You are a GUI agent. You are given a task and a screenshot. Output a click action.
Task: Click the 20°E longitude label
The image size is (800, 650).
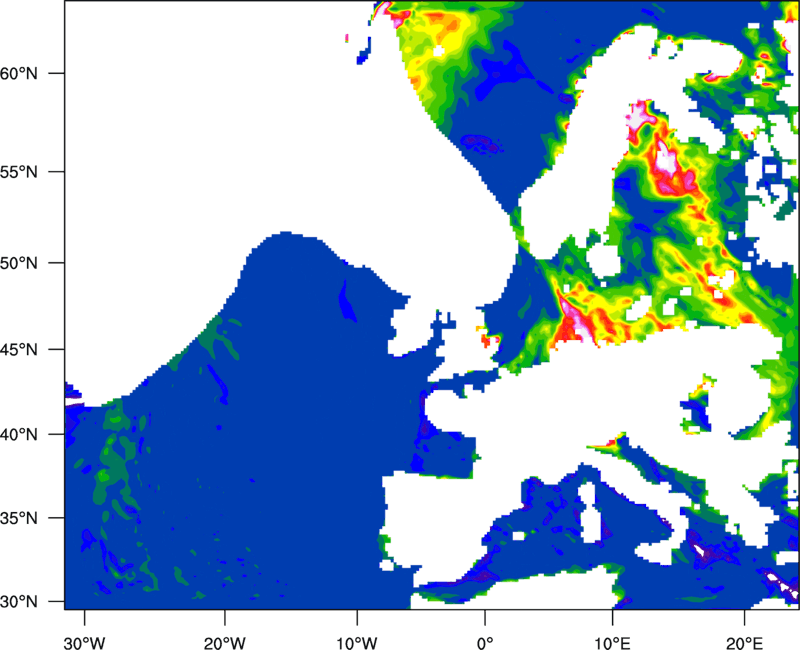coord(744,643)
